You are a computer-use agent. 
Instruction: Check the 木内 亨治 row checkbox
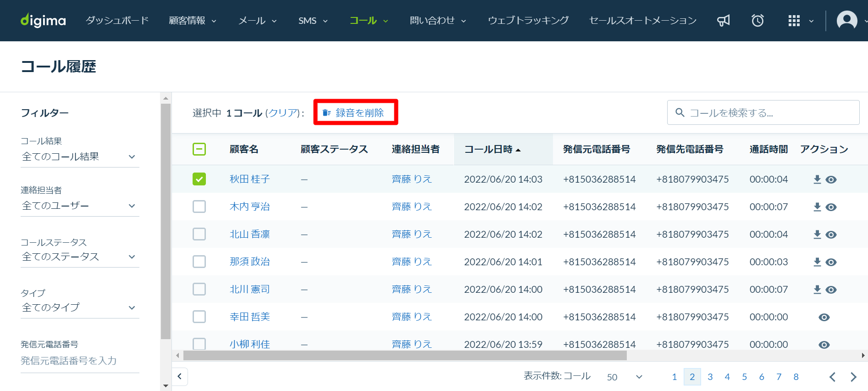click(x=199, y=207)
